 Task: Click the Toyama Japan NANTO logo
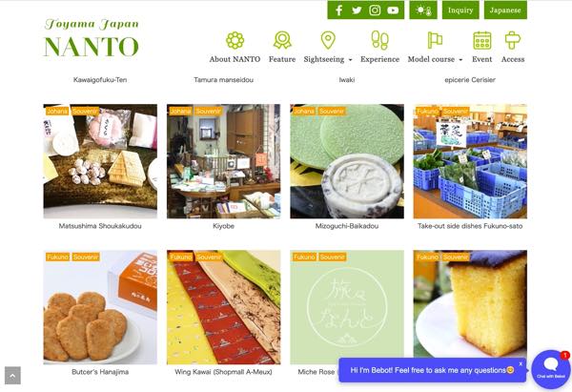pos(92,39)
